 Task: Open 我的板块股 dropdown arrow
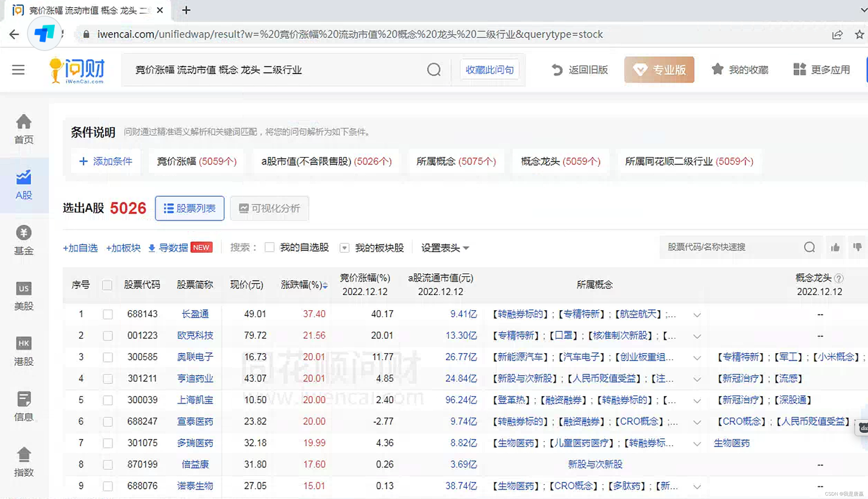coord(344,248)
